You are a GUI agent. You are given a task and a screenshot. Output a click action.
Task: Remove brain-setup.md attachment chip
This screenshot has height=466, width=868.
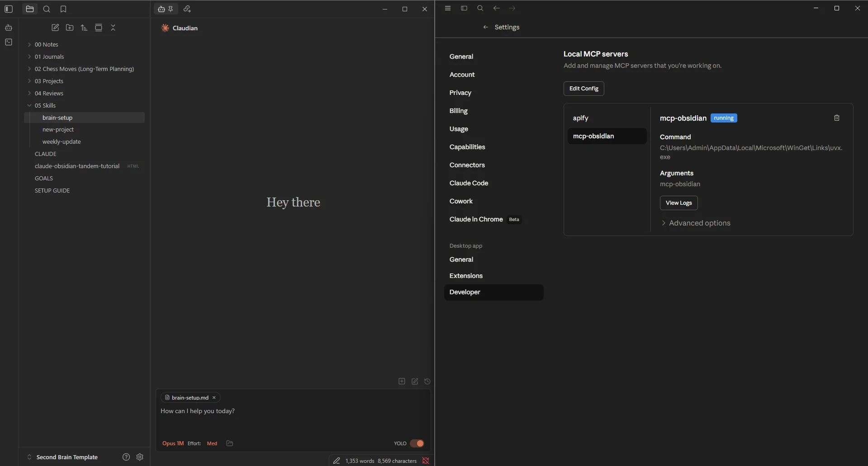[x=214, y=398]
